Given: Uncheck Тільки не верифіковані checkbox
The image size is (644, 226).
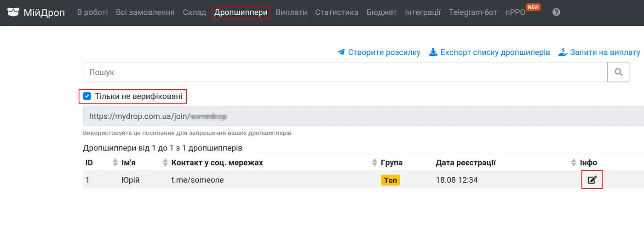Looking at the screenshot, I should (x=87, y=96).
